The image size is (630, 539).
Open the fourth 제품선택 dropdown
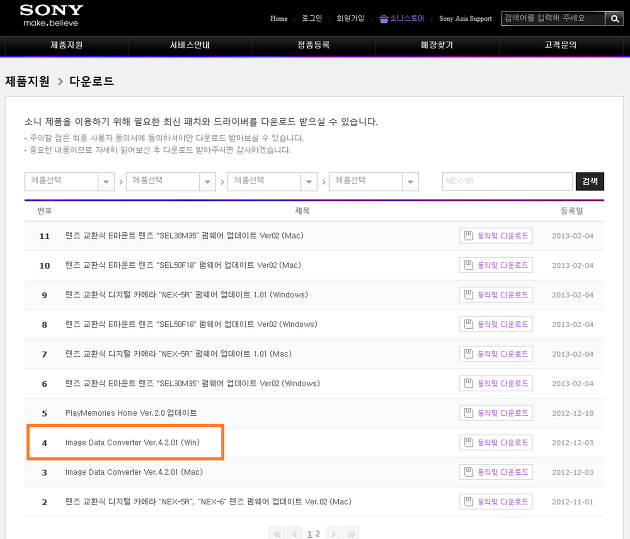[374, 182]
